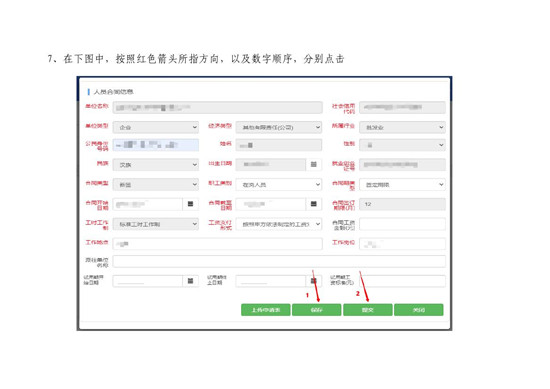Expand the 工时工作制 dropdown showing 标准工时工作制

pos(156,224)
